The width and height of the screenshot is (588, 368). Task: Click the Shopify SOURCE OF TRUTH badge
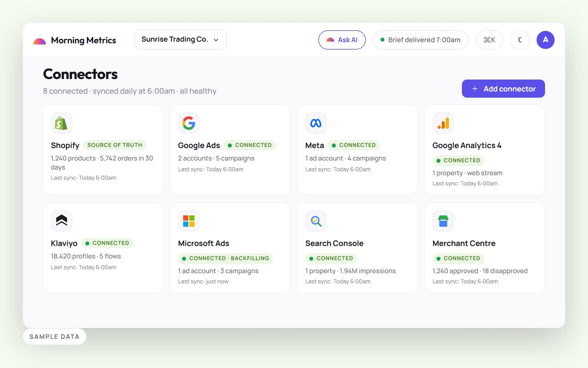point(114,145)
